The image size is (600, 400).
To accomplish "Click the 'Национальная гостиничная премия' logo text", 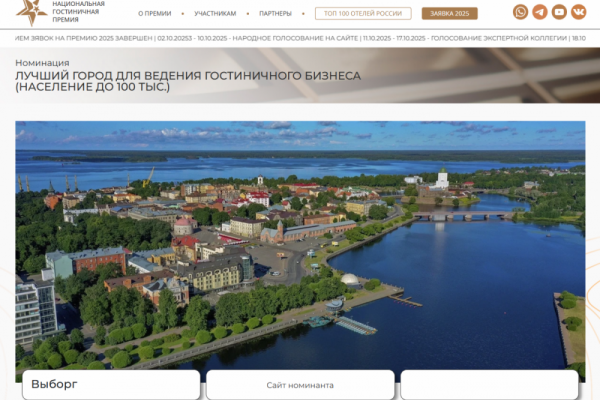I will [x=78, y=11].
